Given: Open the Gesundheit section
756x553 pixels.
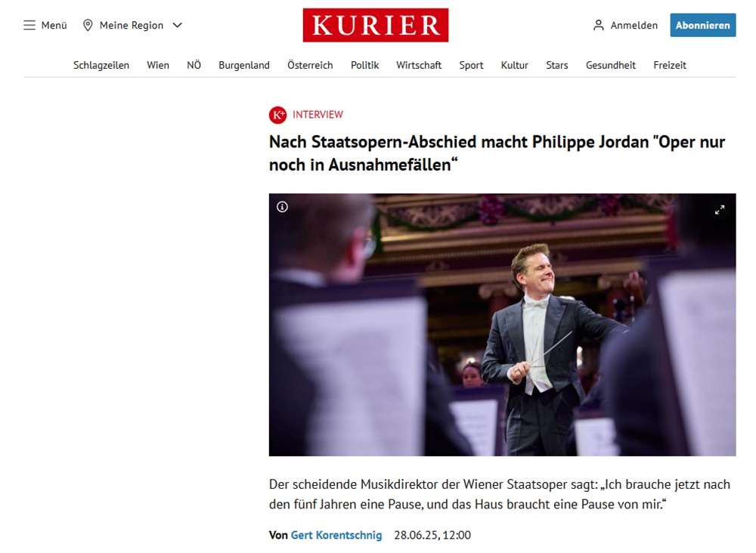Looking at the screenshot, I should tap(611, 65).
